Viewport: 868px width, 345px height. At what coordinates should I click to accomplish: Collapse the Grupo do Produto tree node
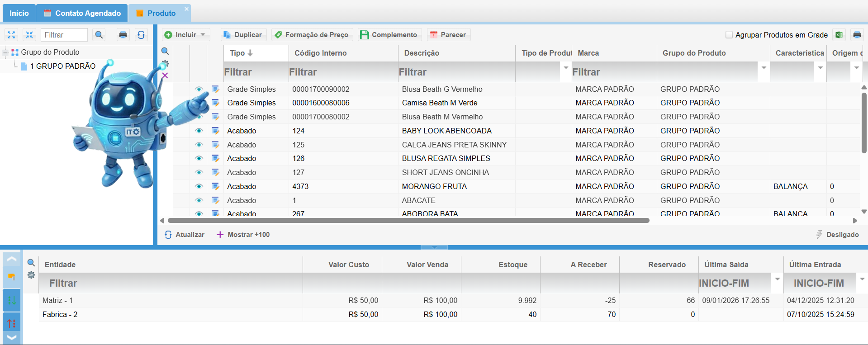point(5,52)
